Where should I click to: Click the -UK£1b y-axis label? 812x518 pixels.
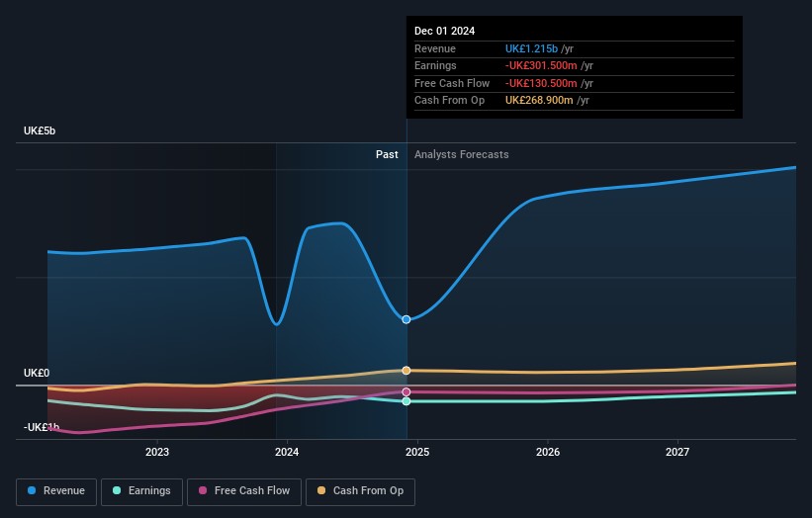click(x=42, y=427)
